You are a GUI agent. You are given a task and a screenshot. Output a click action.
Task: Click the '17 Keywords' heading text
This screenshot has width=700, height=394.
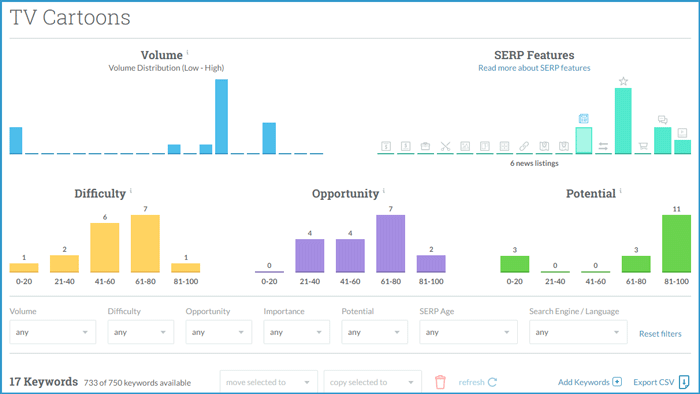point(44,382)
